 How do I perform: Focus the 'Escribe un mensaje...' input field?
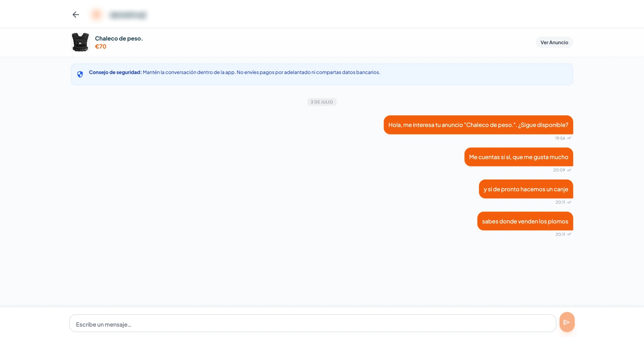[x=313, y=323]
